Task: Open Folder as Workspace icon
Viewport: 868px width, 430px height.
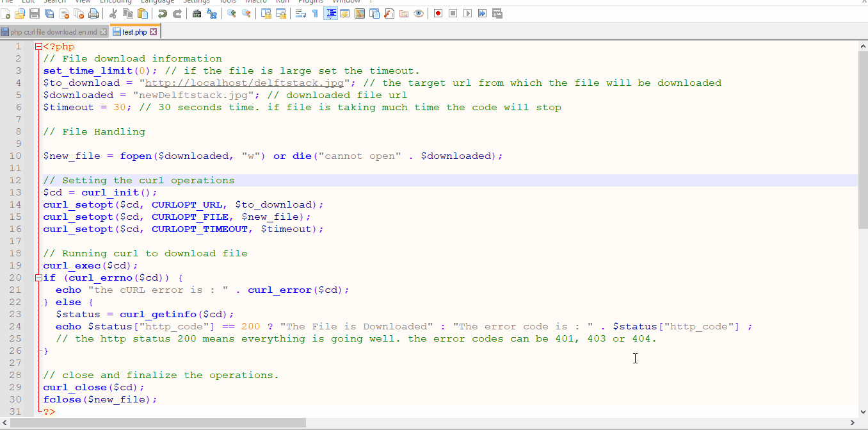Action: pyautogui.click(x=404, y=13)
